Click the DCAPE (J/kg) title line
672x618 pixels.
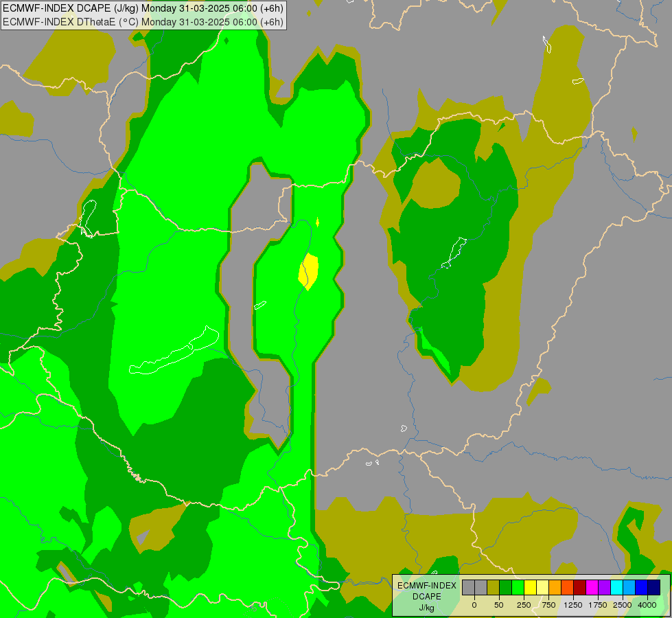(143, 8)
